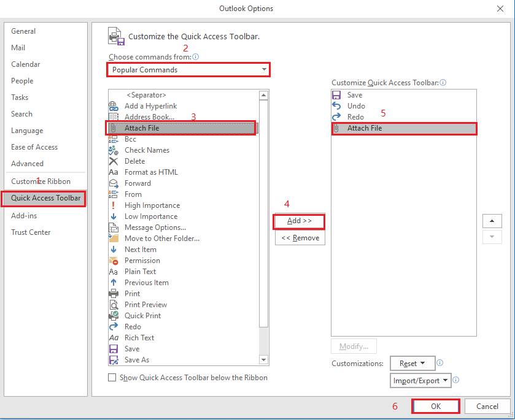The width and height of the screenshot is (515, 420).
Task: Open the Popular Commands dropdown
Action: (188, 69)
